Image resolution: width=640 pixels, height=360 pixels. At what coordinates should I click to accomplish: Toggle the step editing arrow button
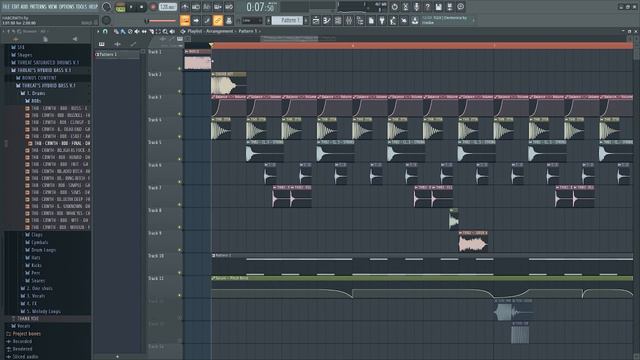(x=196, y=20)
